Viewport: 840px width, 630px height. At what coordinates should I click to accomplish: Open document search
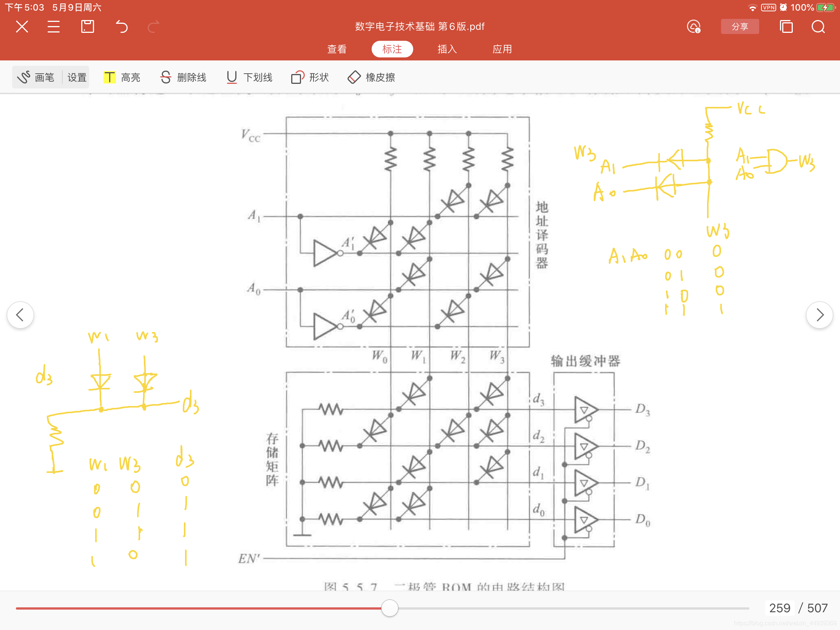coord(818,26)
